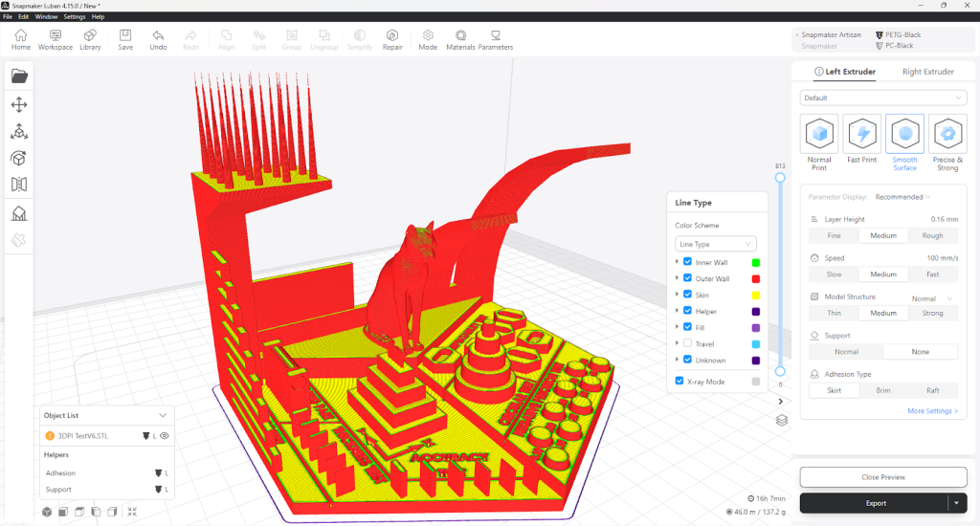Image resolution: width=980 pixels, height=526 pixels.
Task: Click the Snapmaker Artisan machine selector
Action: [x=830, y=35]
